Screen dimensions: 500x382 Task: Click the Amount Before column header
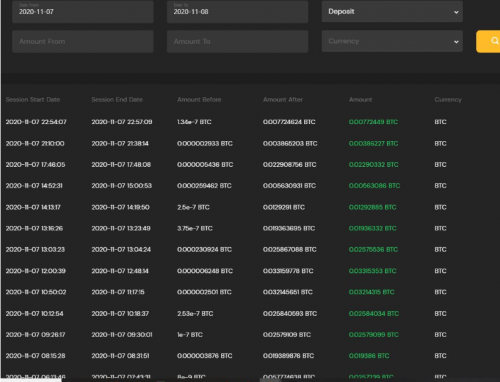(x=199, y=100)
